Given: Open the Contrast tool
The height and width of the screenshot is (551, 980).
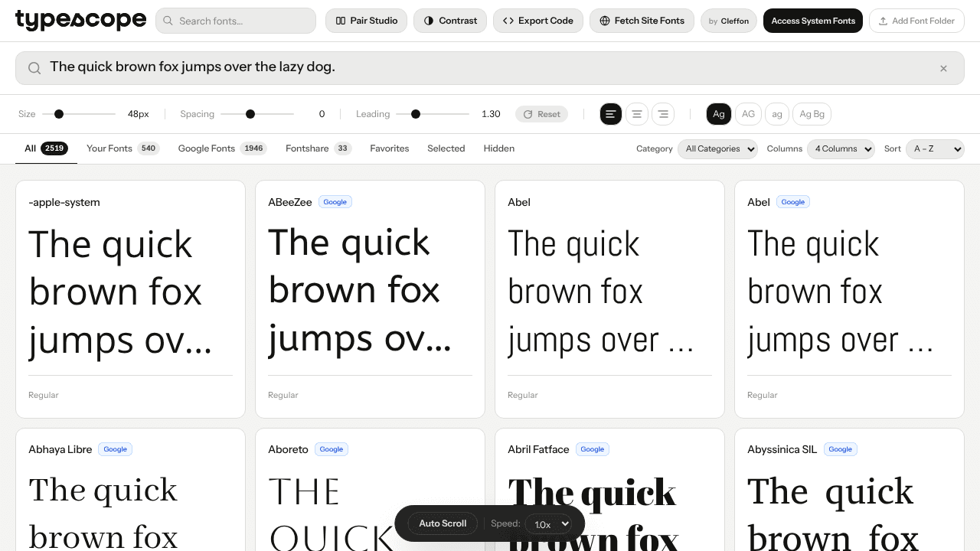Looking at the screenshot, I should [x=450, y=21].
